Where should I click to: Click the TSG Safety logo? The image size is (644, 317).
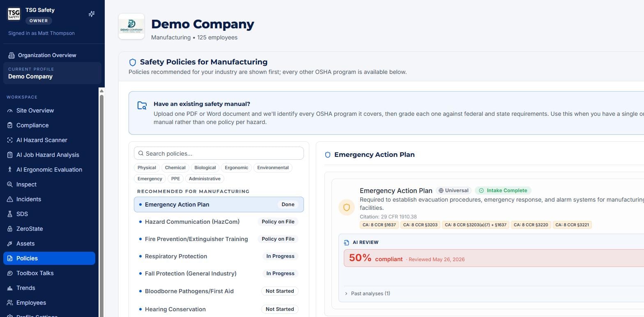[x=14, y=14]
